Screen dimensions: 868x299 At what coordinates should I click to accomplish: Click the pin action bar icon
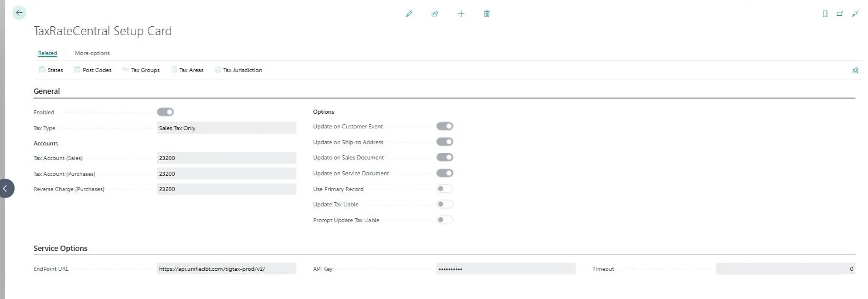click(855, 70)
